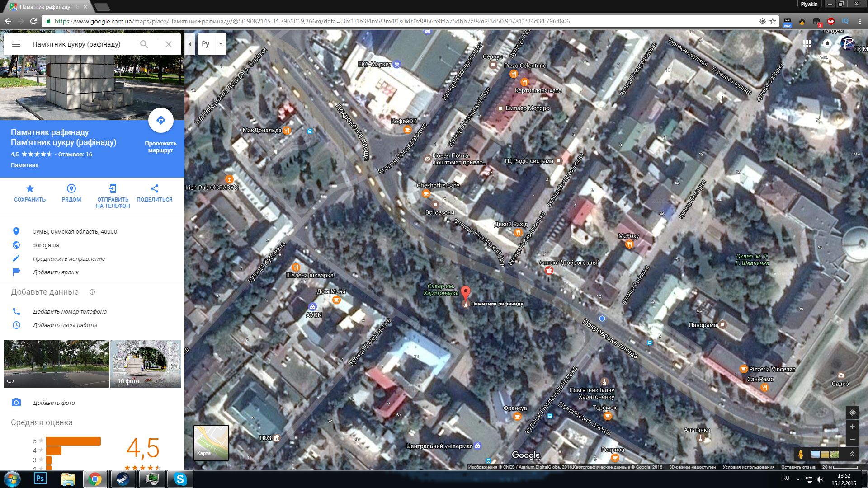
Task: Save place with the star icon
Action: 30,188
